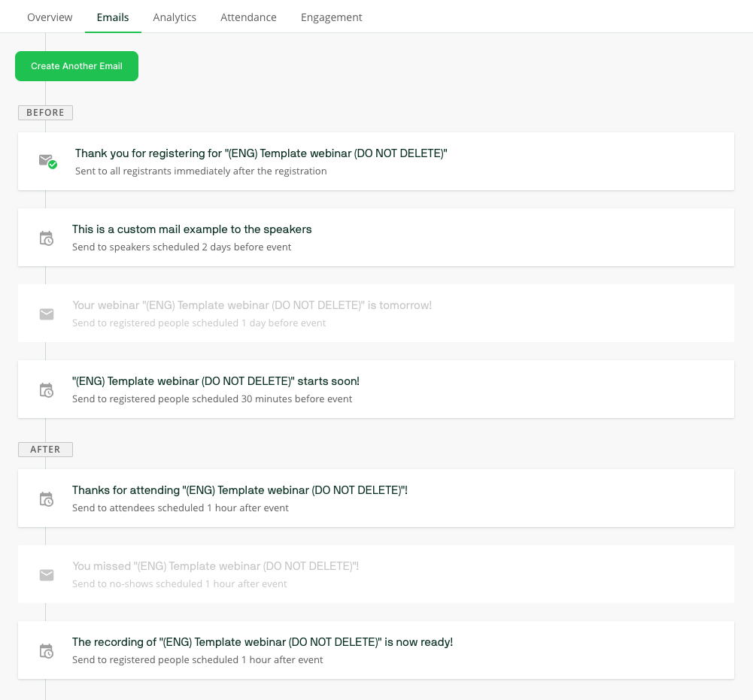
Task: Select the Emails tab
Action: tap(113, 17)
